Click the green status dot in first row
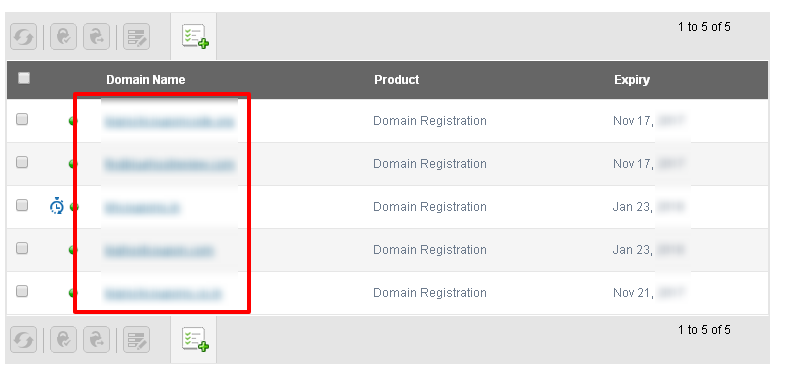The width and height of the screenshot is (794, 368). (x=72, y=121)
